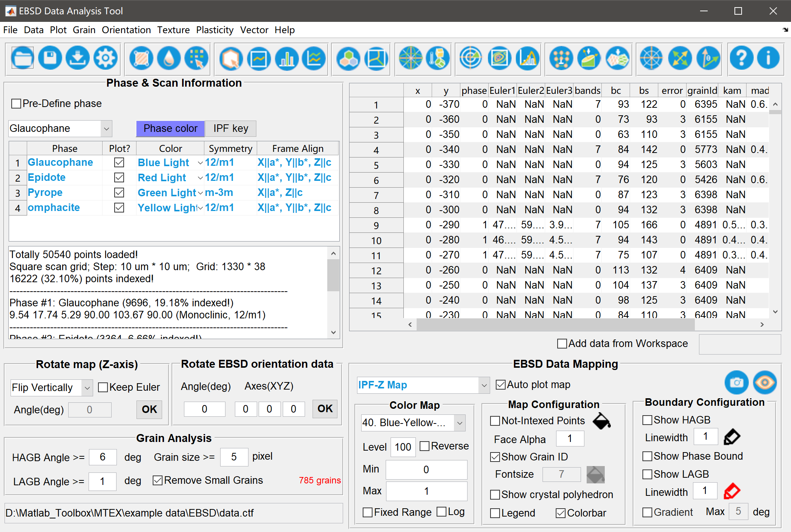Click the vector angle theta icon
Viewport: 791px width, 532px height.
coord(708,58)
